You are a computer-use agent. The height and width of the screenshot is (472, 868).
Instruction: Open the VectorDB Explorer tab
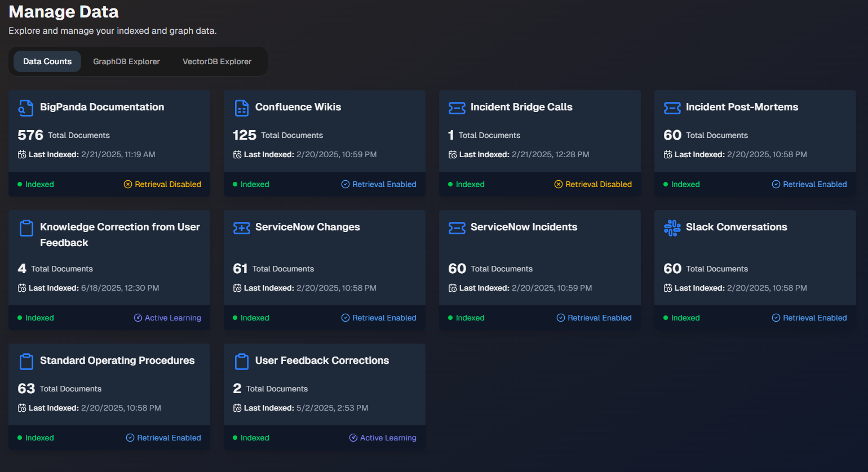(217, 61)
